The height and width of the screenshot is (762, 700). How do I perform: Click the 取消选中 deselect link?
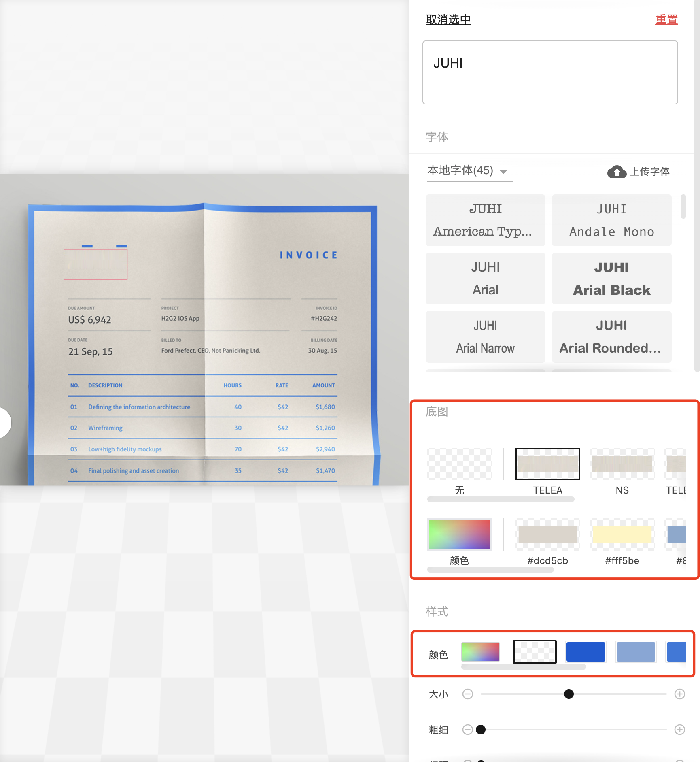click(448, 19)
